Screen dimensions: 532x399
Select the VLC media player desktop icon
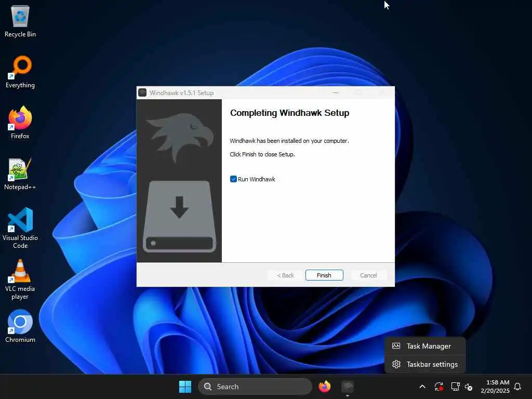pos(20,279)
